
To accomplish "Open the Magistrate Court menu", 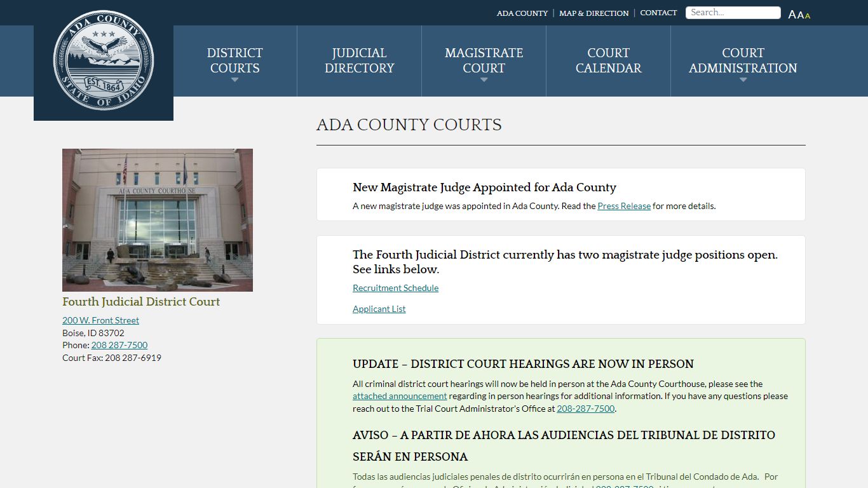I will pos(484,61).
